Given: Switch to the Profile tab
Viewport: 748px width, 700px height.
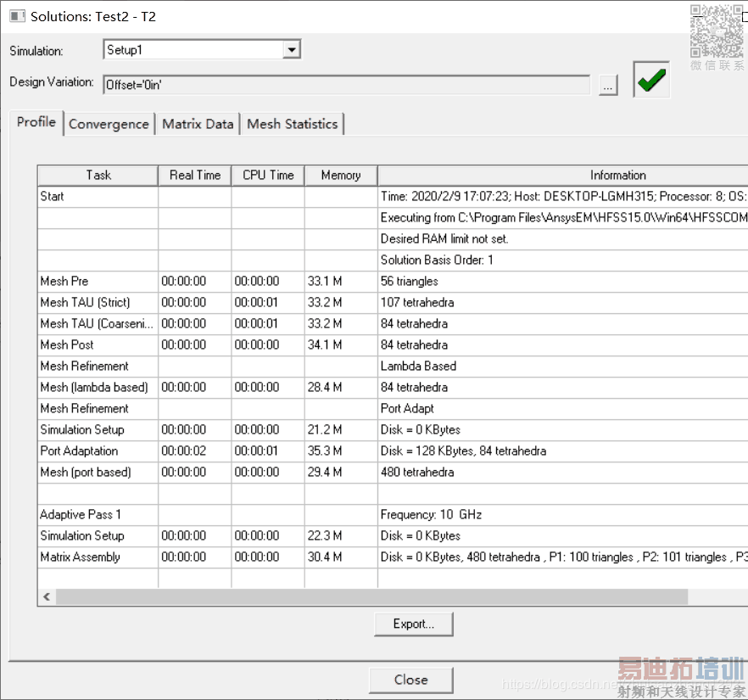Looking at the screenshot, I should tap(36, 122).
